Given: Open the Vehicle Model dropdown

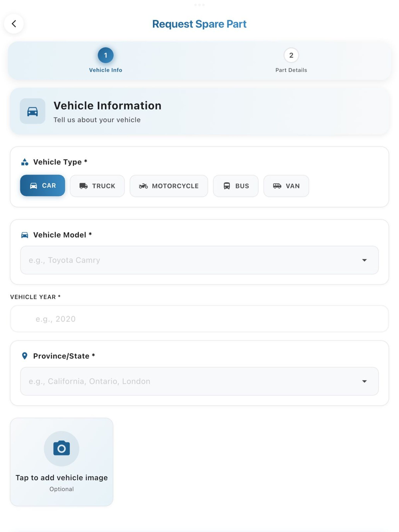Looking at the screenshot, I should pyautogui.click(x=199, y=260).
